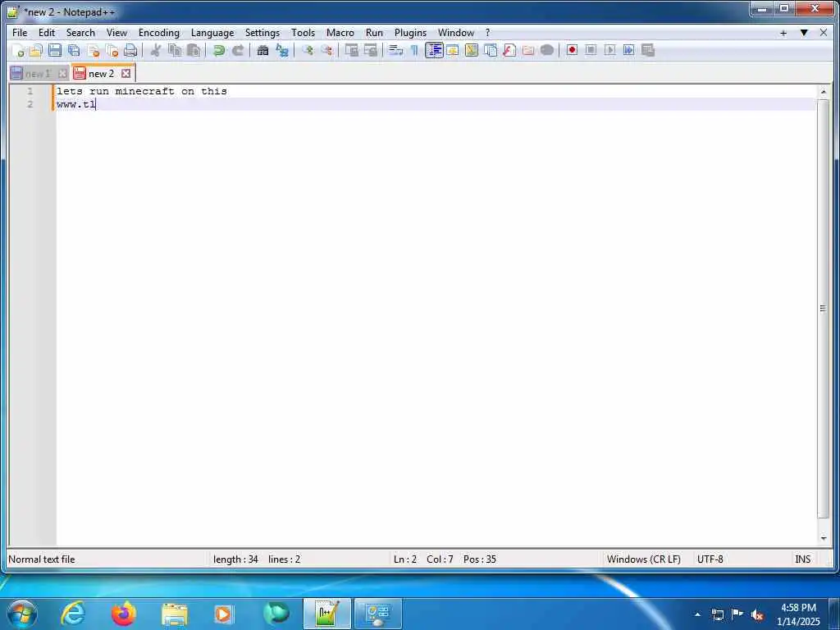Open Find with the binoculars icon
Viewport: 840px width, 630px height.
point(262,50)
